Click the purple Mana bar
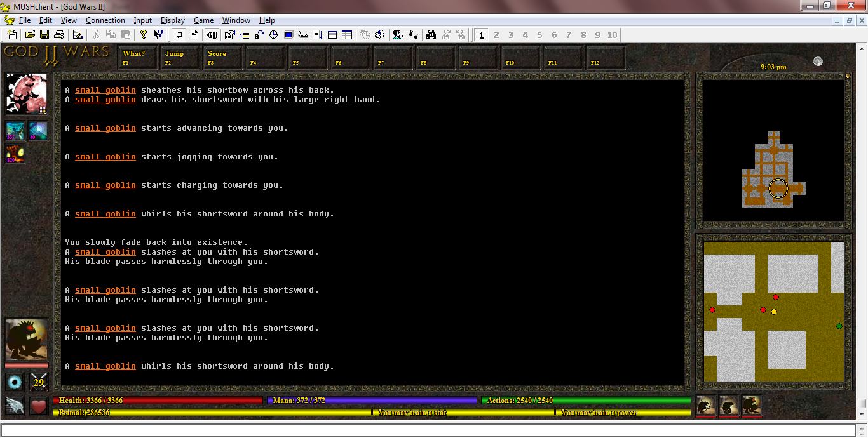Screen dimensions: 868x438 (x=372, y=401)
